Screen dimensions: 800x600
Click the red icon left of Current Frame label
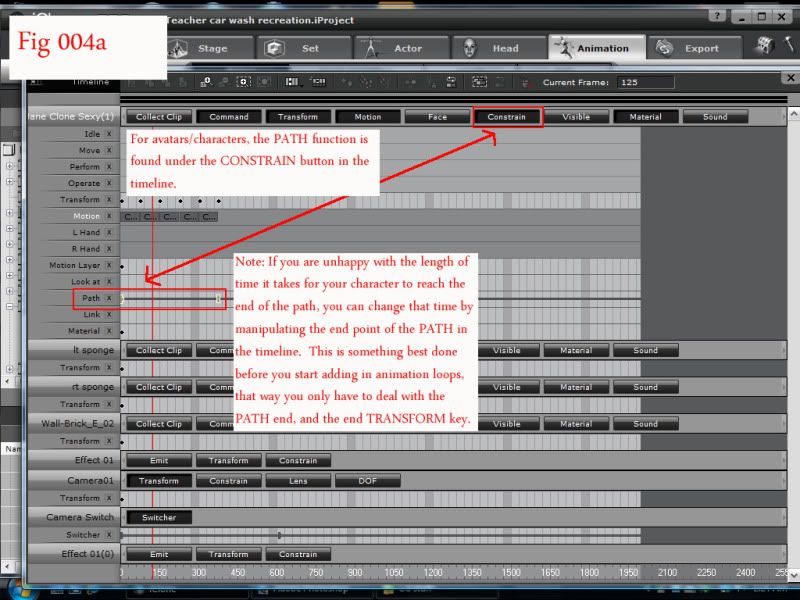(525, 83)
